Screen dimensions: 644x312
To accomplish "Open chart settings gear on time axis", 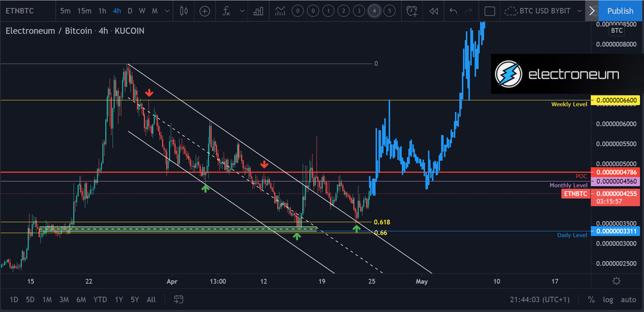I will coord(617,281).
